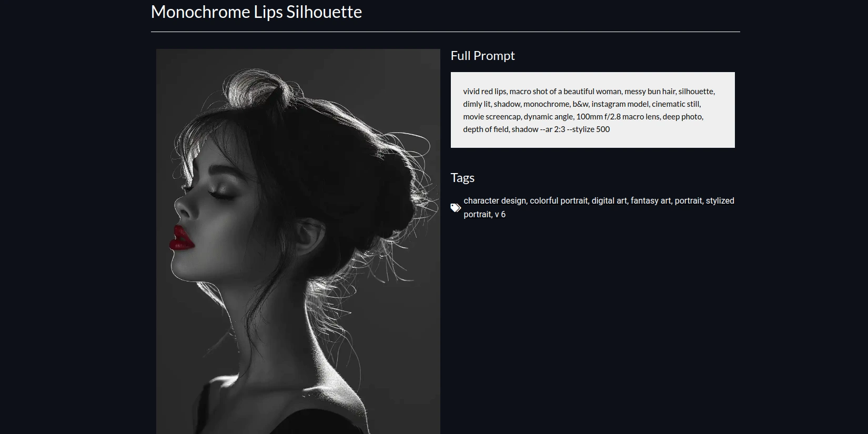The height and width of the screenshot is (434, 868).
Task: Click the "Full Prompt" heading
Action: tap(482, 56)
